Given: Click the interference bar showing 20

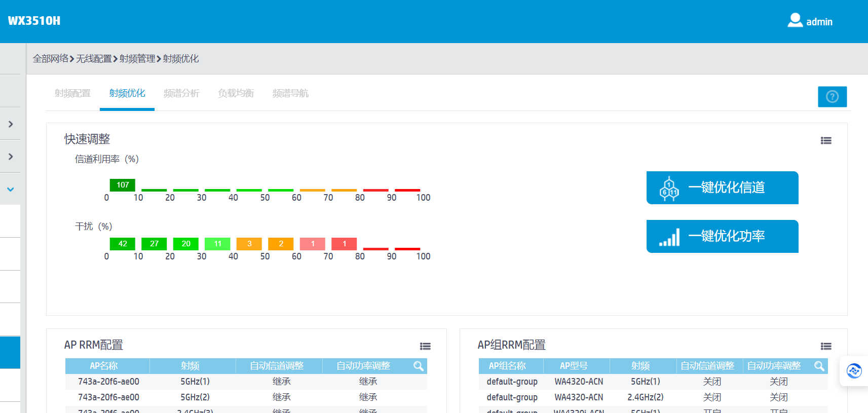Looking at the screenshot, I should [x=186, y=244].
